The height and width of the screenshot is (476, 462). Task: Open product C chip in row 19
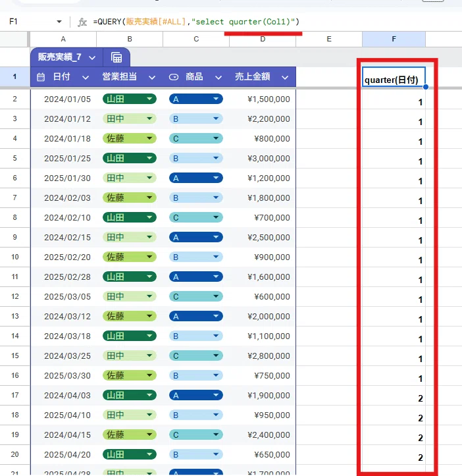pyautogui.click(x=195, y=435)
